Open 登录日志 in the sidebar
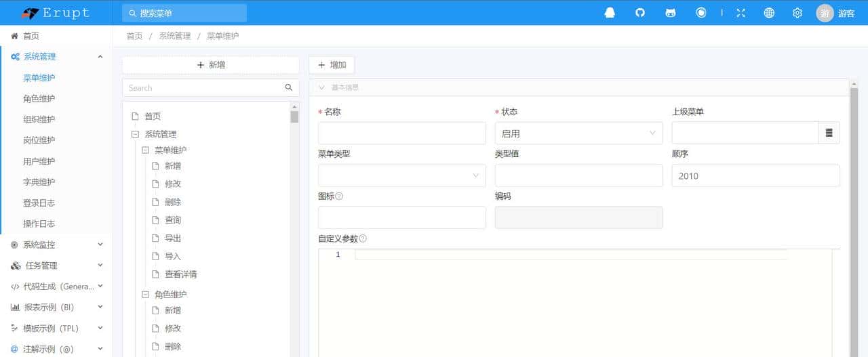The height and width of the screenshot is (357, 868). [39, 203]
